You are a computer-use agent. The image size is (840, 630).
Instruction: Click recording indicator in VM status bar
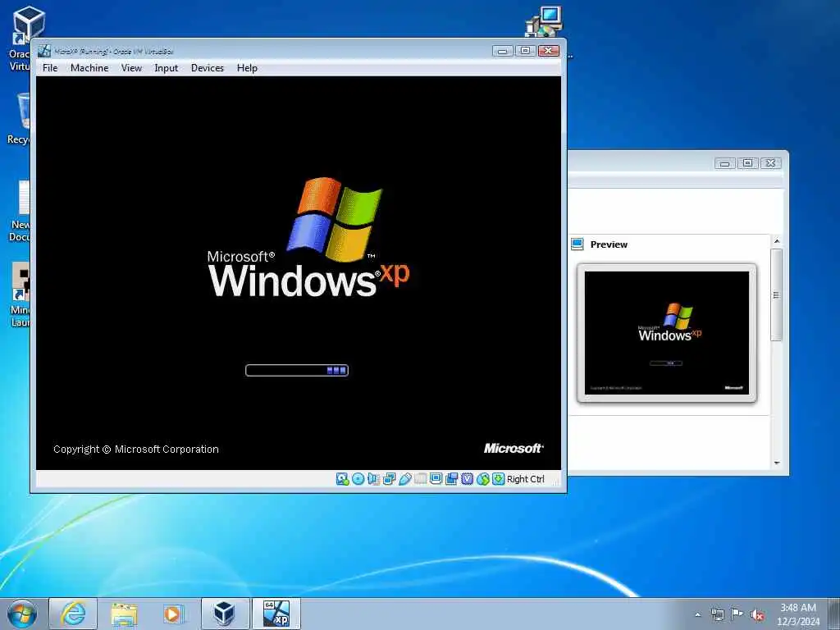point(452,479)
